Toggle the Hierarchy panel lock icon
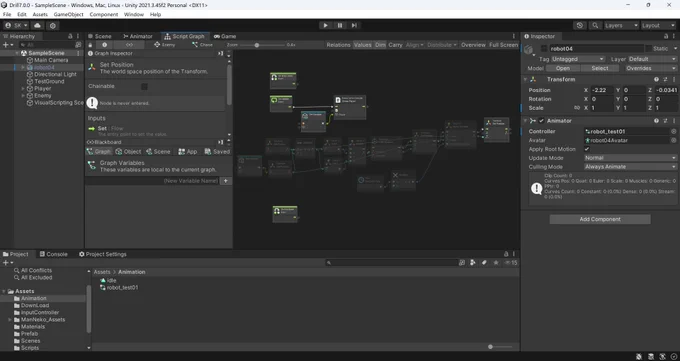This screenshot has width=680, height=361. (x=70, y=36)
